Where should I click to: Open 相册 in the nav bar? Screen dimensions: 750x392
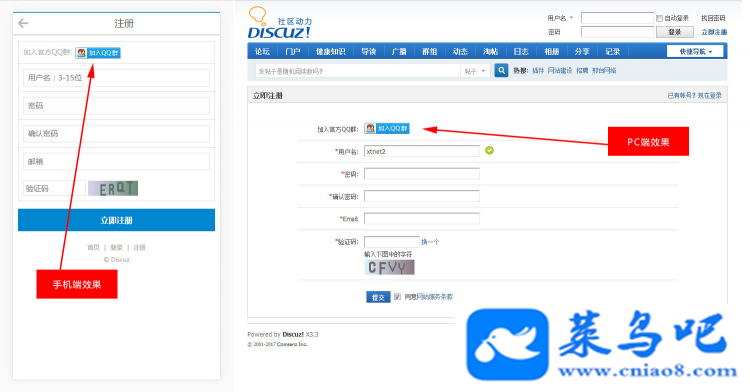551,52
